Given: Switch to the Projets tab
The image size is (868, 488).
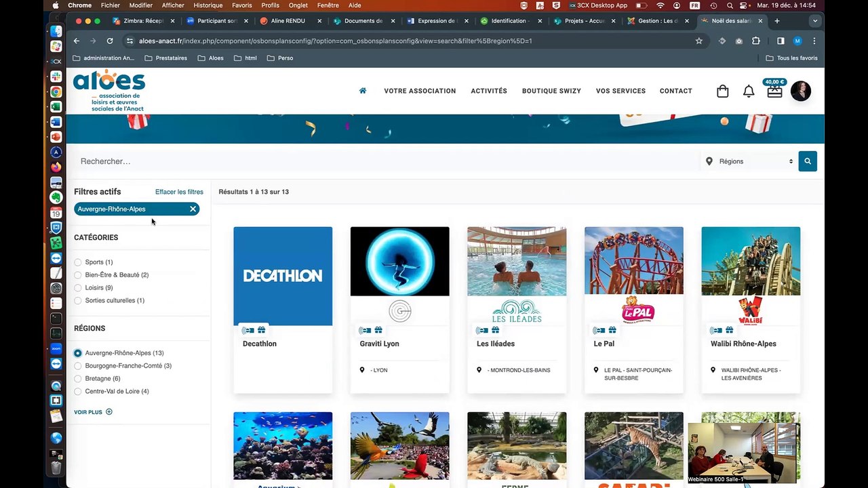Looking at the screenshot, I should [x=585, y=21].
